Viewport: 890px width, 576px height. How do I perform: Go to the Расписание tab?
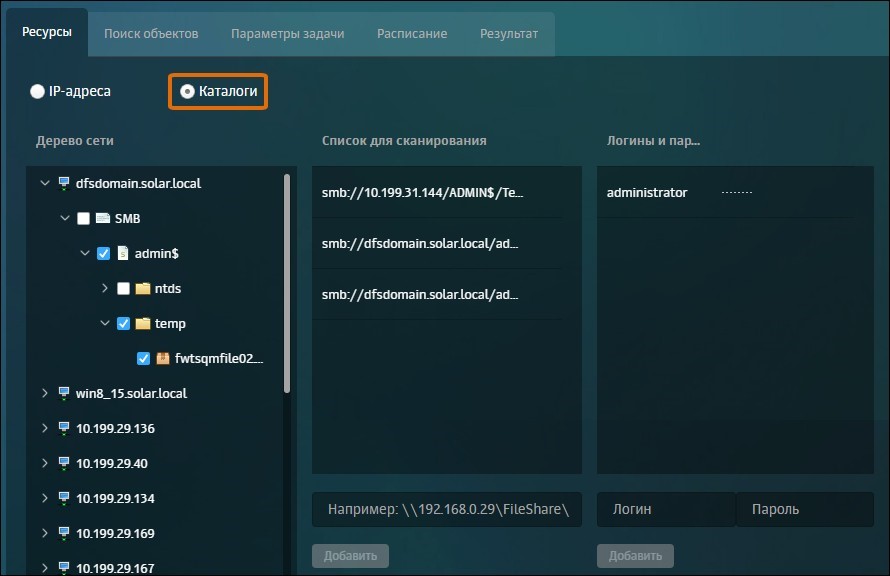(x=412, y=34)
